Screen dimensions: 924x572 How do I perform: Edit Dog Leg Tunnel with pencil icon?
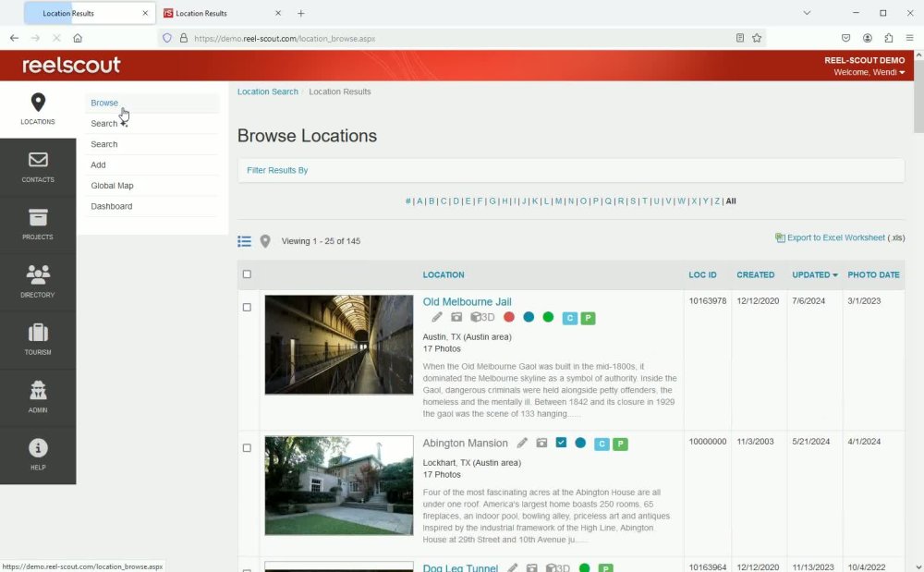coord(513,568)
